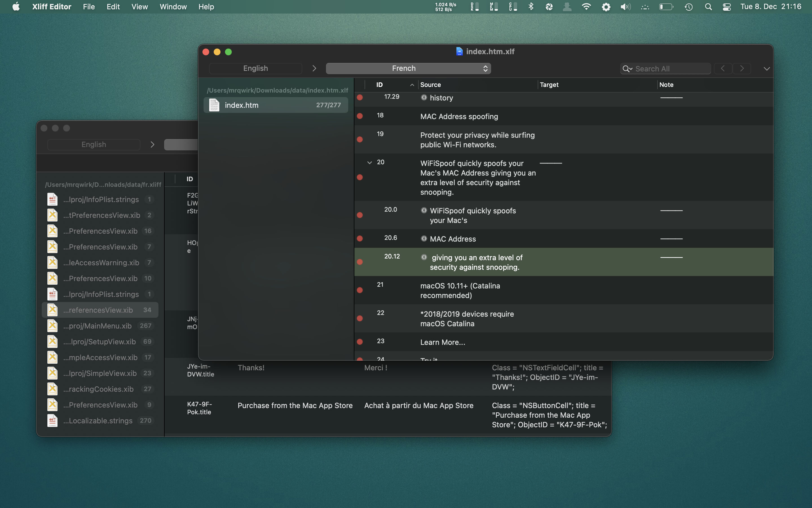Toggle red status dot for row 22
Image resolution: width=812 pixels, height=508 pixels.
click(360, 318)
